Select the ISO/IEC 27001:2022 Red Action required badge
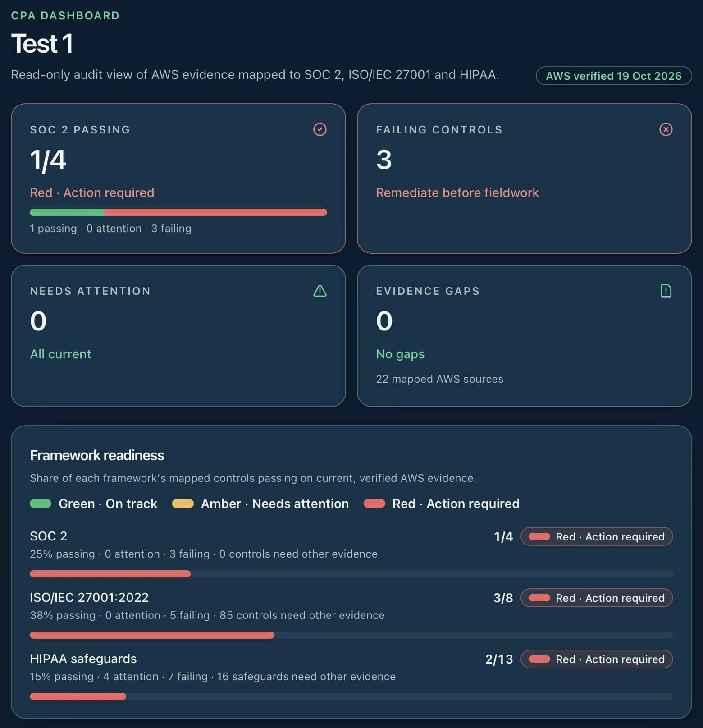The width and height of the screenshot is (703, 728). (597, 598)
